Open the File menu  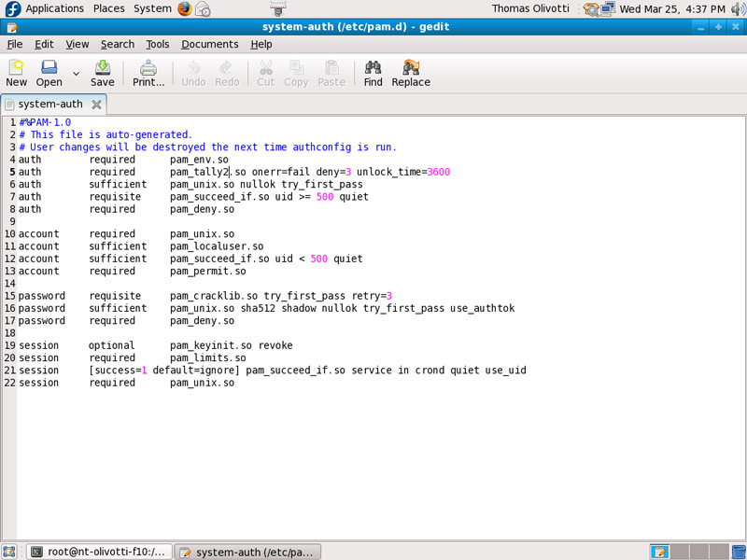click(15, 44)
